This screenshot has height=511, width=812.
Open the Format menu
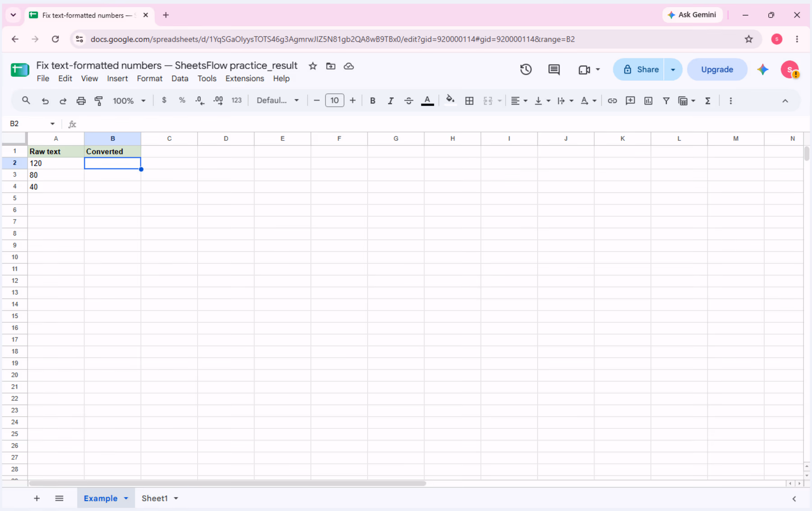[149, 79]
